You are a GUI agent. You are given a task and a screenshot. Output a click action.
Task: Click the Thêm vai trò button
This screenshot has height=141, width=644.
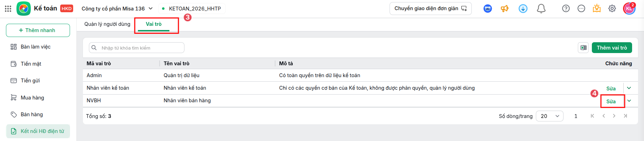pyautogui.click(x=612, y=47)
